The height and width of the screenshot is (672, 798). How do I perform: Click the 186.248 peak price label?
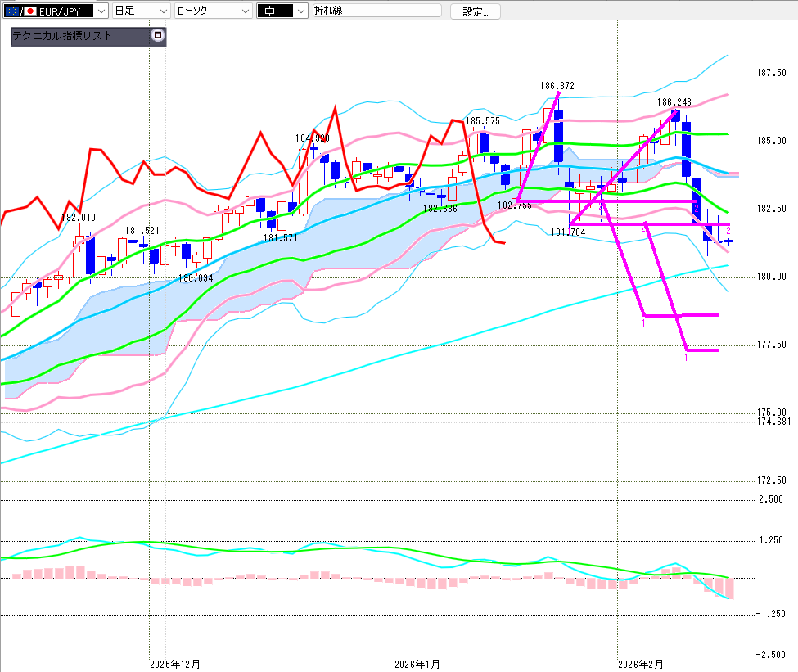tap(674, 102)
